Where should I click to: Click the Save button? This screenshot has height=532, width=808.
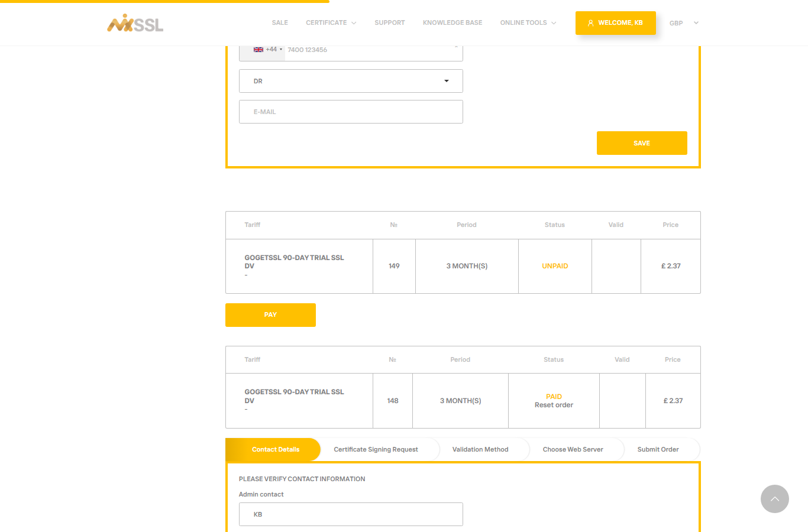(642, 143)
